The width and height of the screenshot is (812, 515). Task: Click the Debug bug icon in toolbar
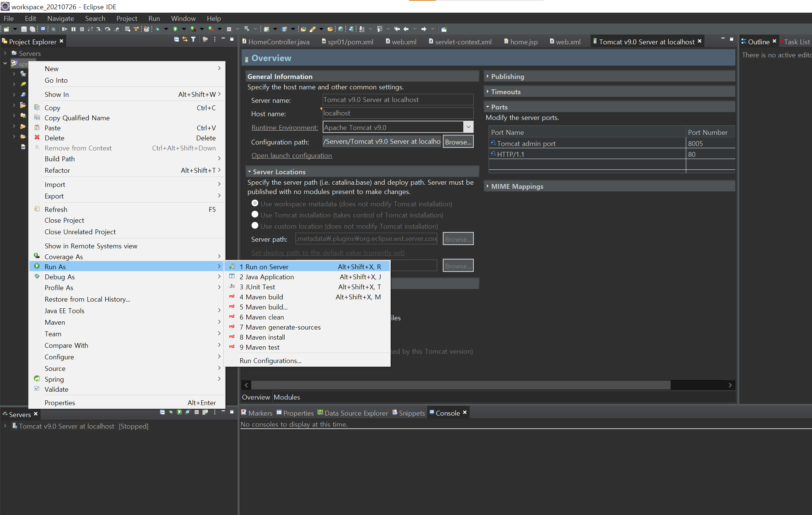[x=158, y=29]
